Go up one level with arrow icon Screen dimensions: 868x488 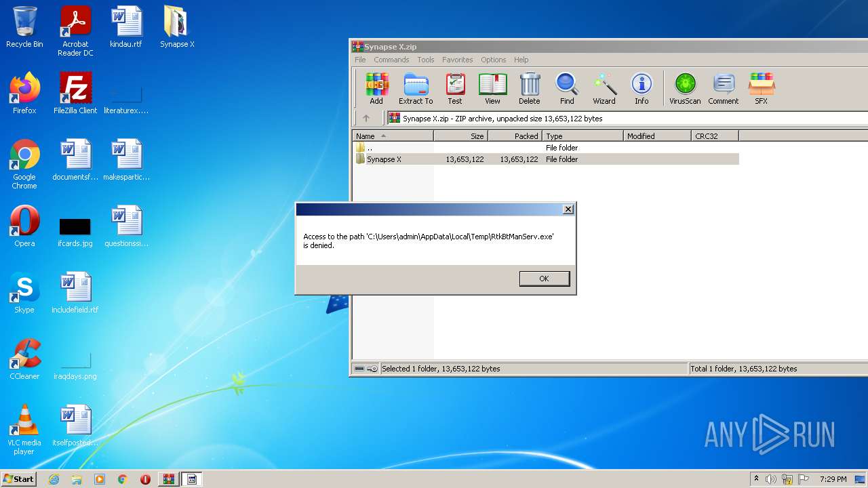pyautogui.click(x=366, y=118)
